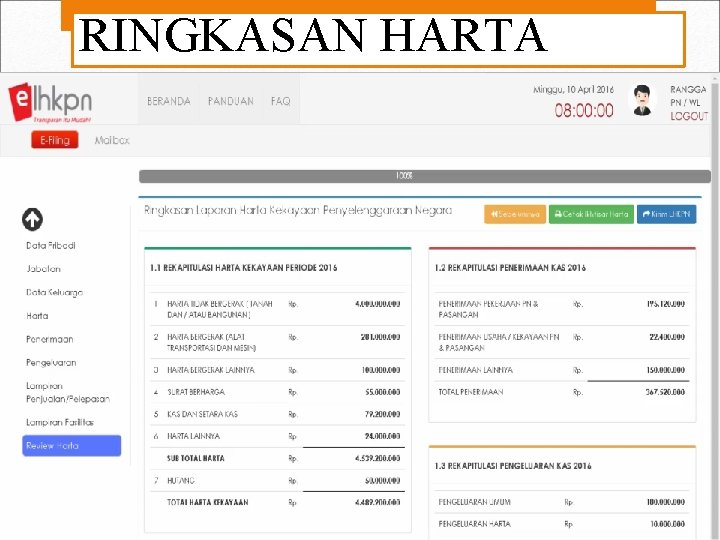
Task: Open Pengeluaran in sidebar
Action: pos(51,363)
